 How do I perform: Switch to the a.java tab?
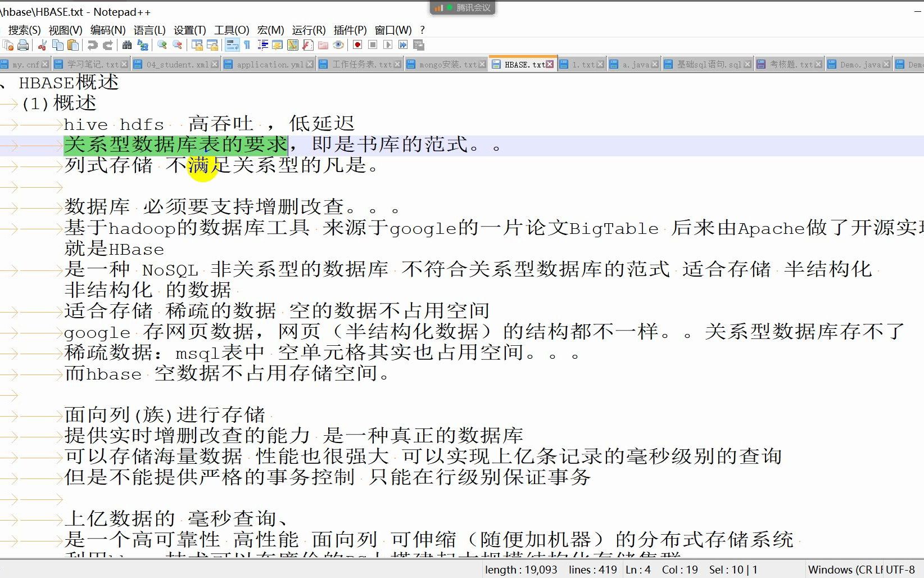pos(635,65)
